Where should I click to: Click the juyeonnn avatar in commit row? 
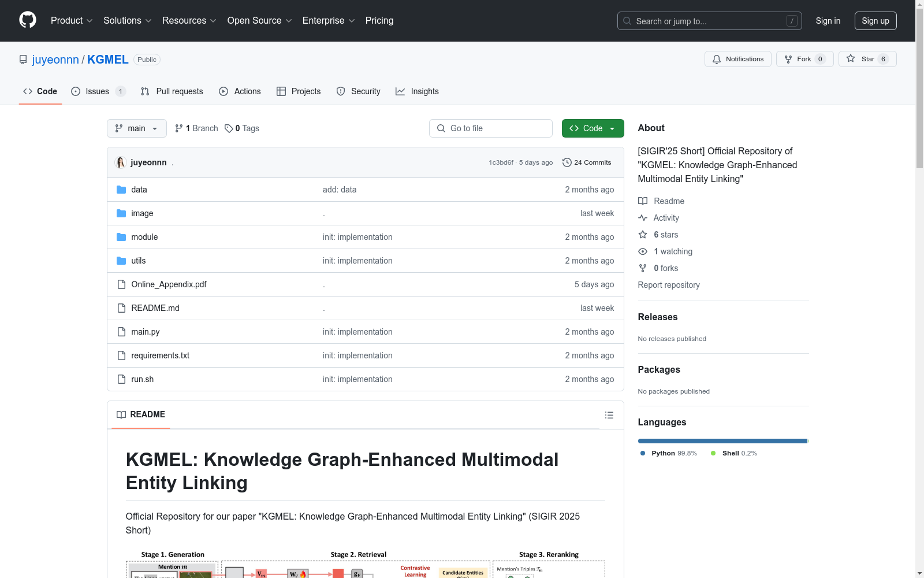click(x=121, y=162)
